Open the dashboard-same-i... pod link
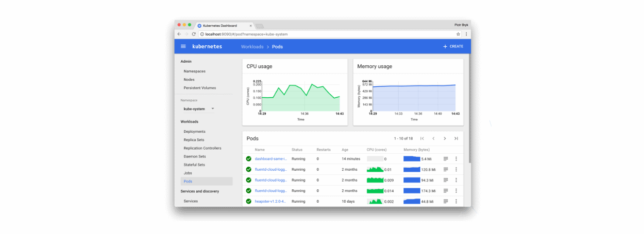Viewport: 644px width, 234px height. tap(270, 159)
